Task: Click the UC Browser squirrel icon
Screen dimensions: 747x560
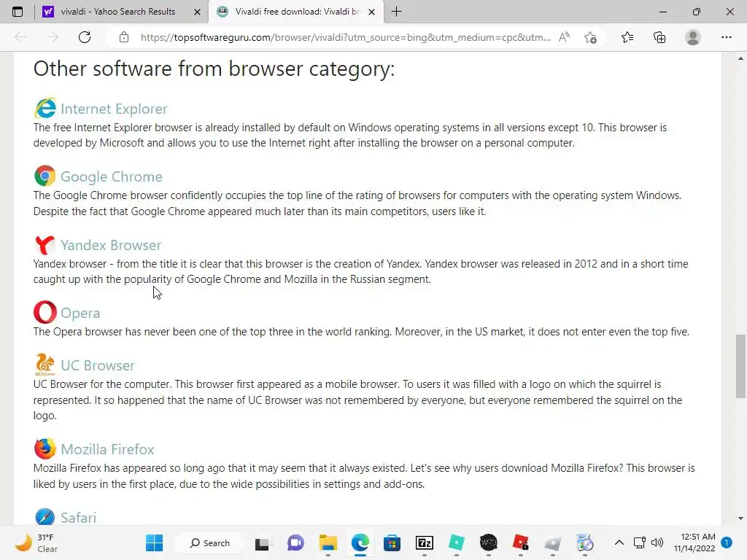Action: coord(44,365)
